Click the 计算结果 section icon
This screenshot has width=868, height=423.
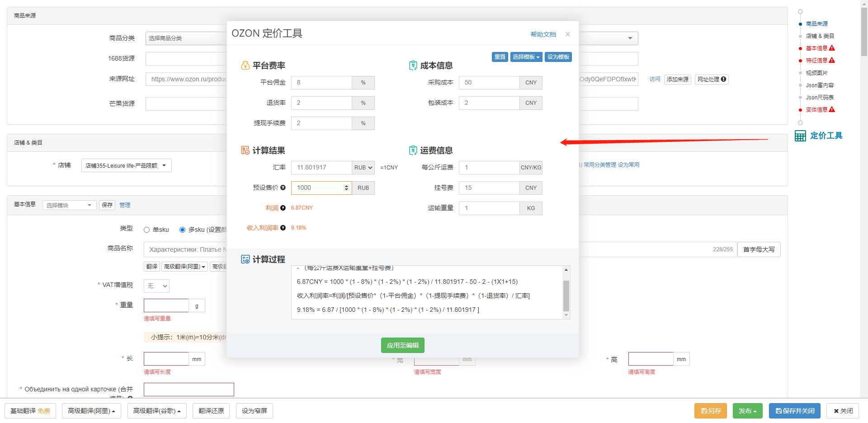click(x=245, y=150)
